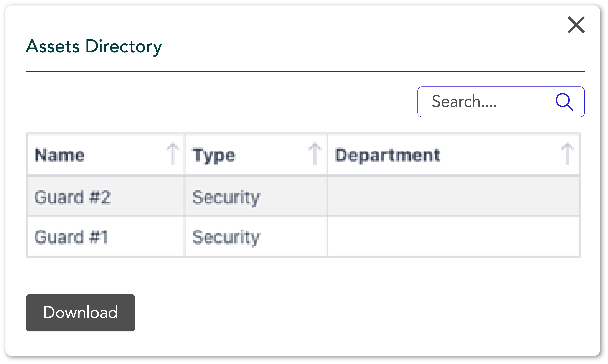The image size is (608, 364).
Task: Click Security type in Guard #1 row
Action: pyautogui.click(x=226, y=237)
